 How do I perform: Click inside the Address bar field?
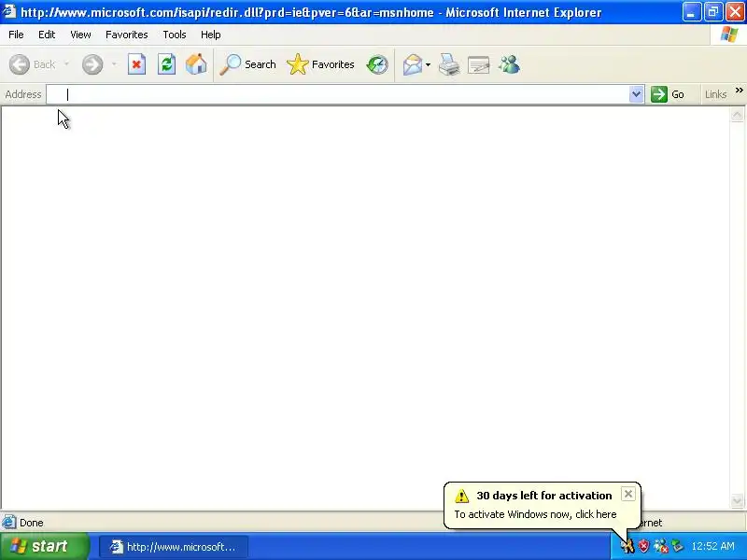coord(338,94)
